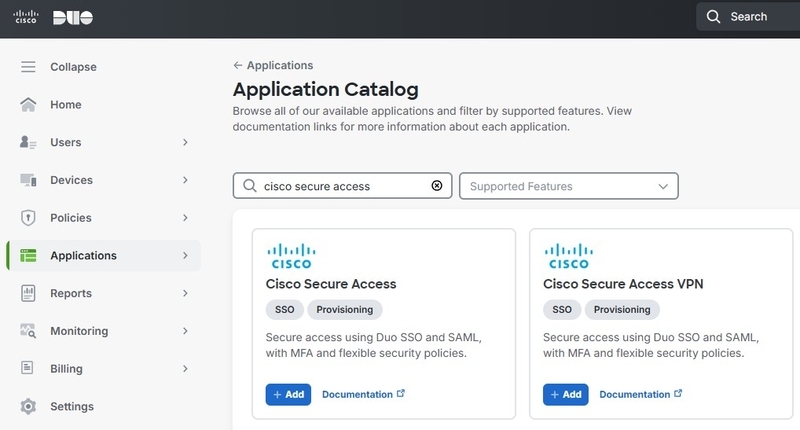Click SSO tag on Cisco Secure Access VPN card

coord(562,310)
